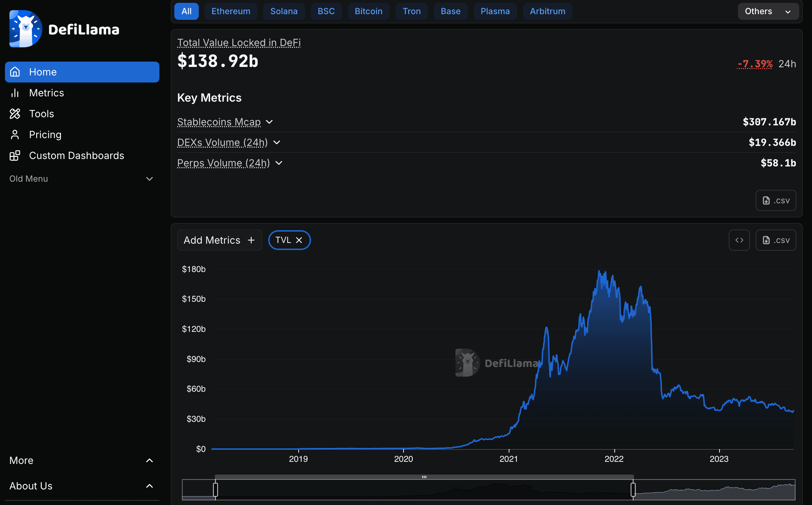812x505 pixels.
Task: Open Metrics via the bar-chart icon
Action: coord(15,92)
